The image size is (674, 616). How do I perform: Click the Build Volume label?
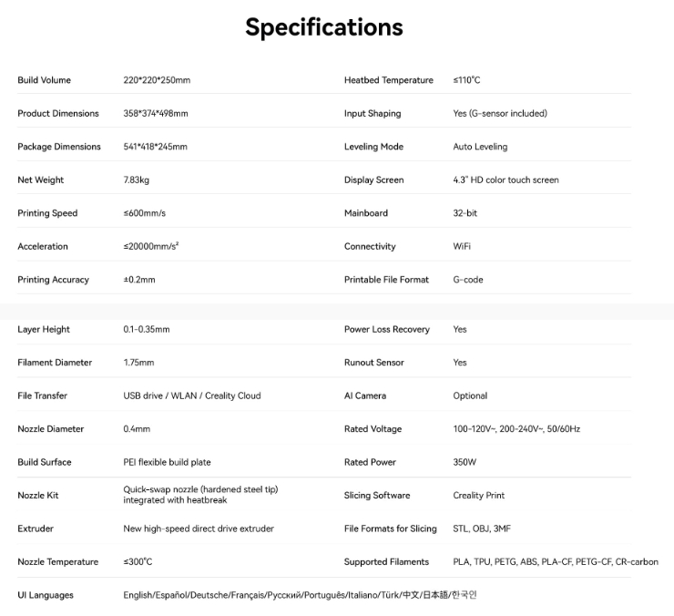[44, 80]
